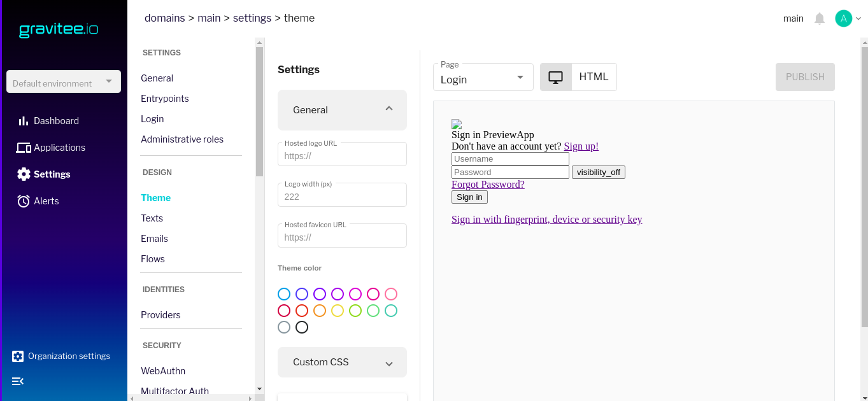Click the Sign up link in the preview
This screenshot has height=401, width=868.
click(580, 146)
